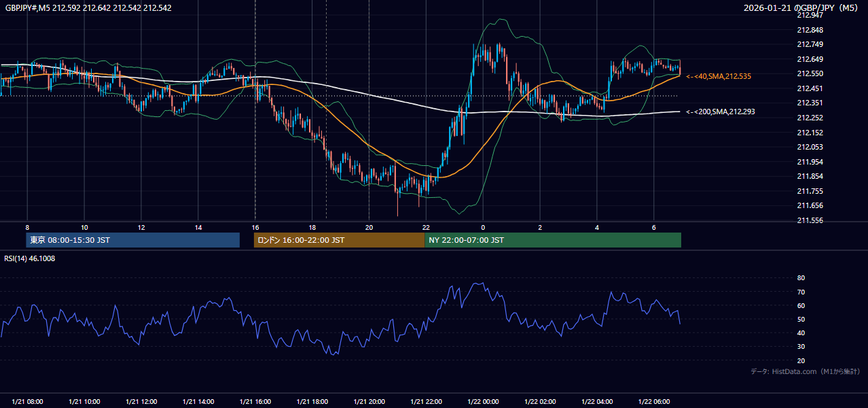Viewport: 868px width, 408px height.
Task: Click hour tick 18 under price chart
Action: 312,226
